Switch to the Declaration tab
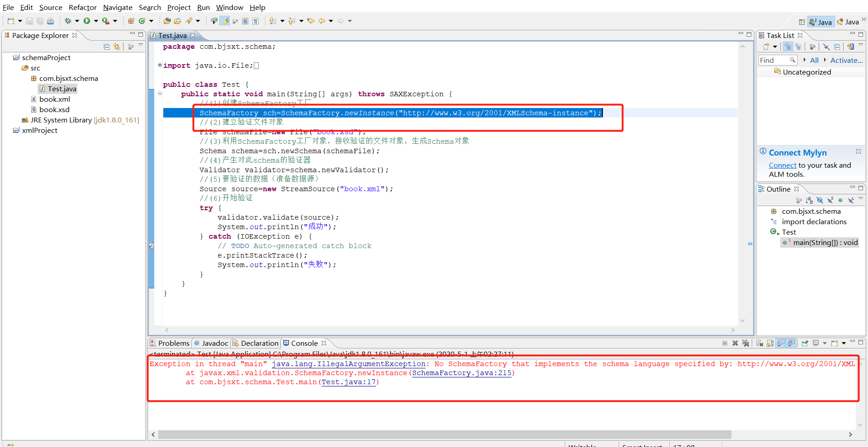 point(256,343)
